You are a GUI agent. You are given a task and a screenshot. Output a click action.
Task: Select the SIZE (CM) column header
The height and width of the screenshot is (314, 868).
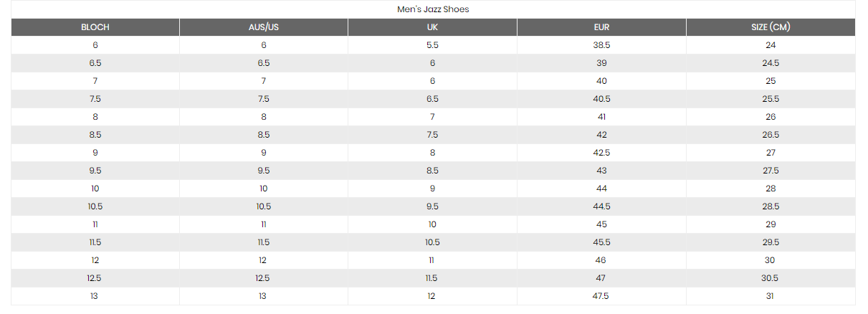(771, 27)
